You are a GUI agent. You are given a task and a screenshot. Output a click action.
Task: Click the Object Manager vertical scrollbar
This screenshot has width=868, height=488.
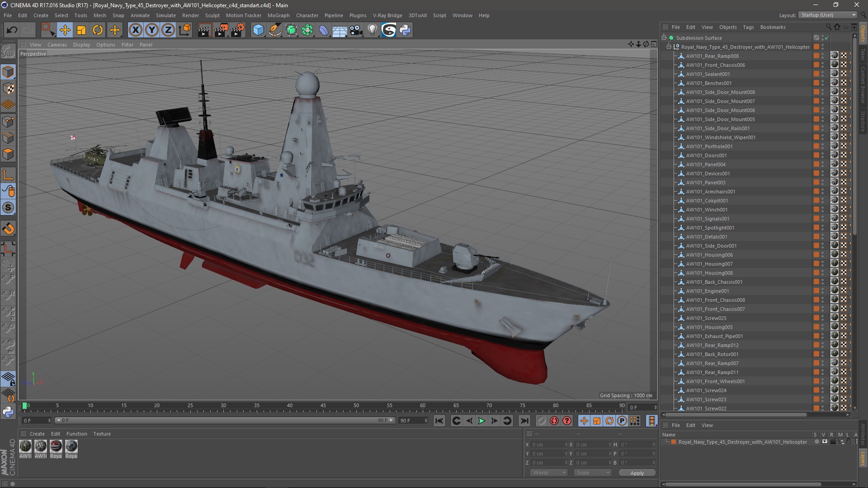point(854,136)
